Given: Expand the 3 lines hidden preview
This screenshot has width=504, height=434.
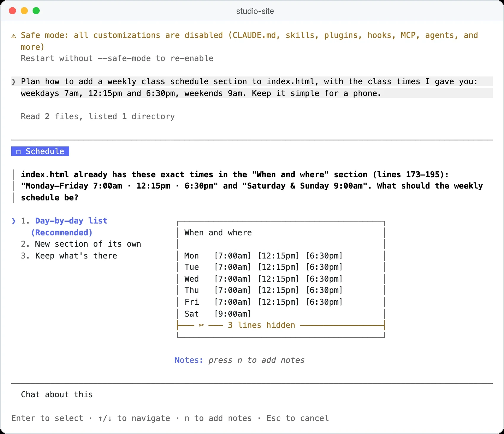Looking at the screenshot, I should pyautogui.click(x=280, y=325).
